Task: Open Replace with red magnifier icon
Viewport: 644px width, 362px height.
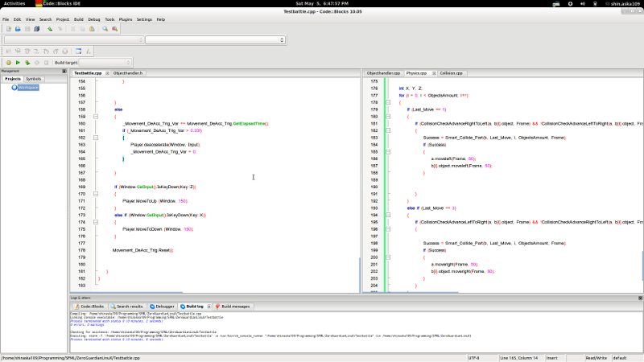Action: (114, 29)
